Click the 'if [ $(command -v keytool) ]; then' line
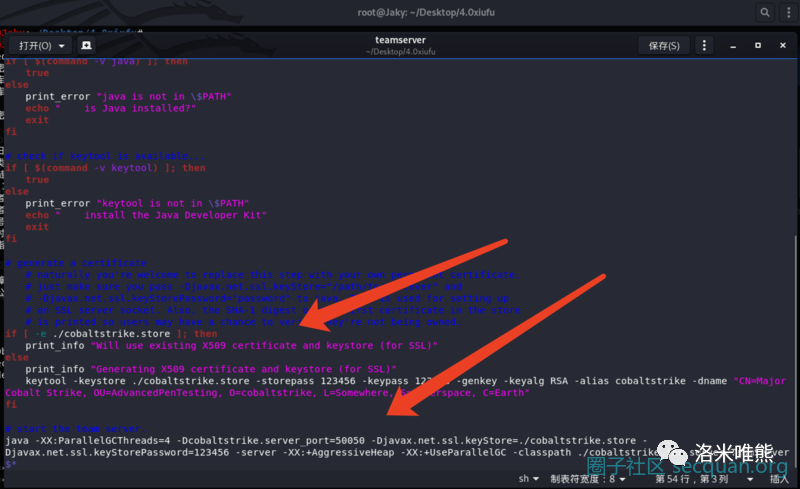This screenshot has width=800, height=489. tap(106, 168)
